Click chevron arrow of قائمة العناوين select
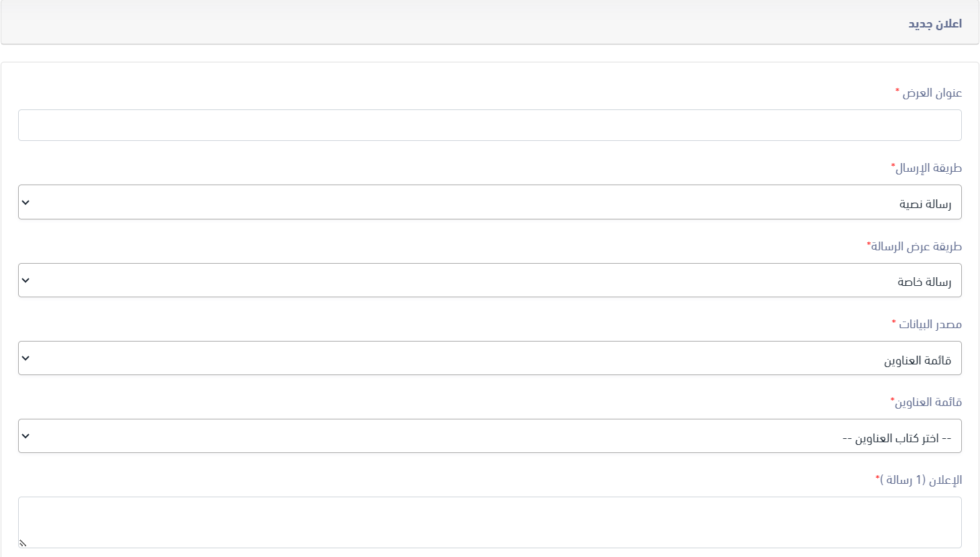Image resolution: width=980 pixels, height=557 pixels. (x=26, y=436)
